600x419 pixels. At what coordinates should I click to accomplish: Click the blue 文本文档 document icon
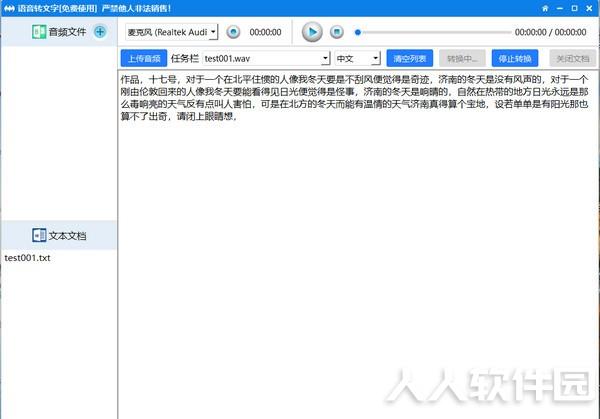point(39,235)
